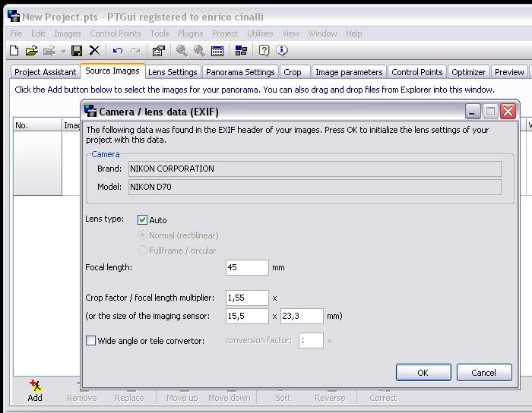This screenshot has width=532, height=413.
Task: Open the Edit menu
Action: pos(38,33)
